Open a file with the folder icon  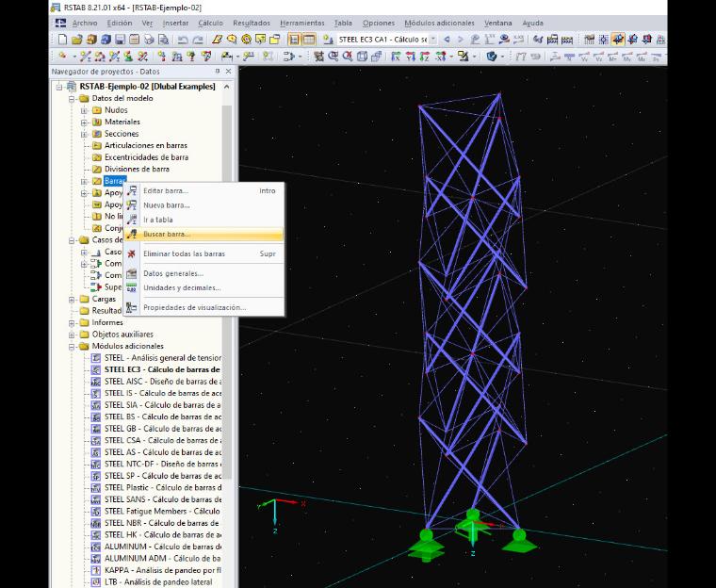click(76, 40)
